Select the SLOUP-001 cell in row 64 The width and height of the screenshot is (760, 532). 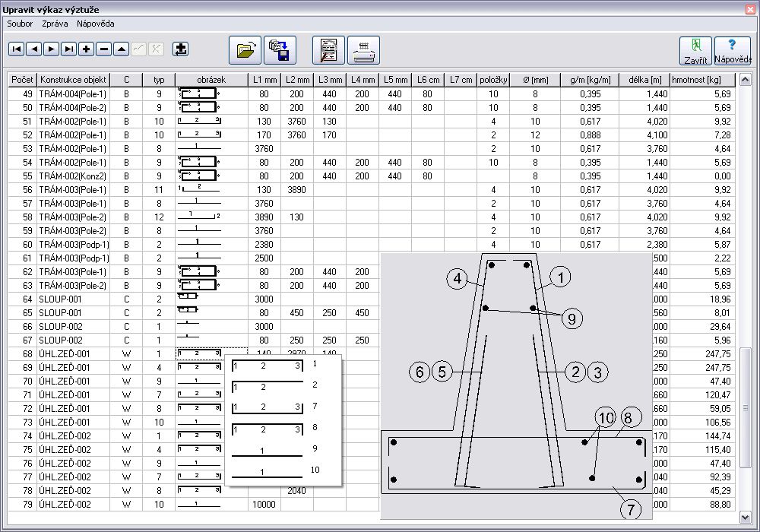73,299
